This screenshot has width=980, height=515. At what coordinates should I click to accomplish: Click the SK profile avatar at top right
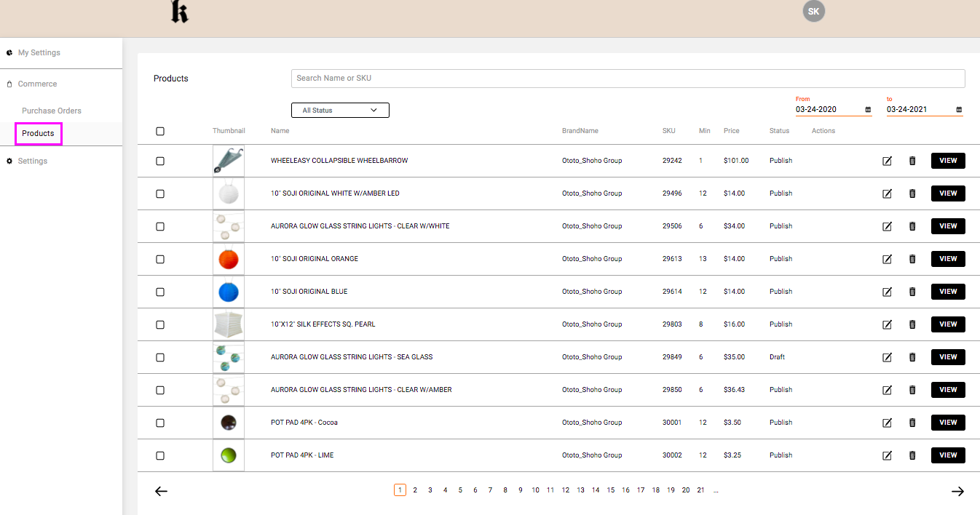tap(813, 11)
